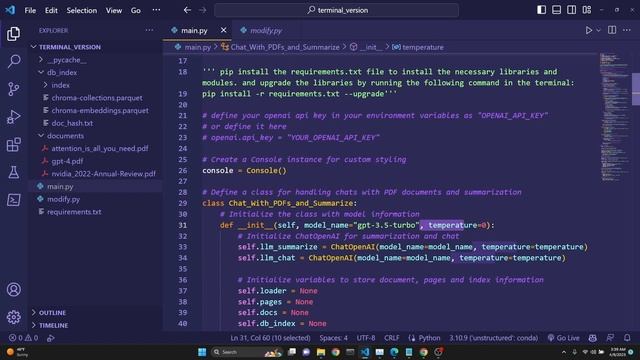Open the Selection menu

(82, 11)
